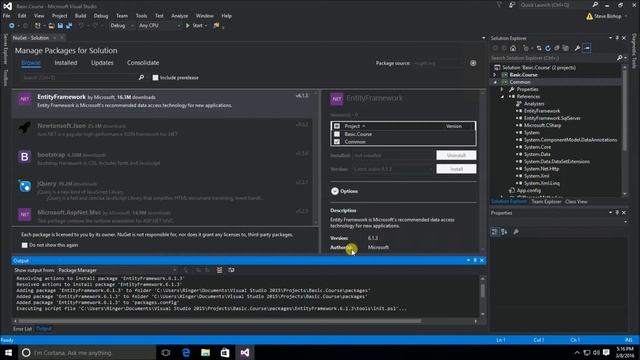Click the Clear All icon in Output toolbar
The height and width of the screenshot is (360, 640).
(220, 270)
